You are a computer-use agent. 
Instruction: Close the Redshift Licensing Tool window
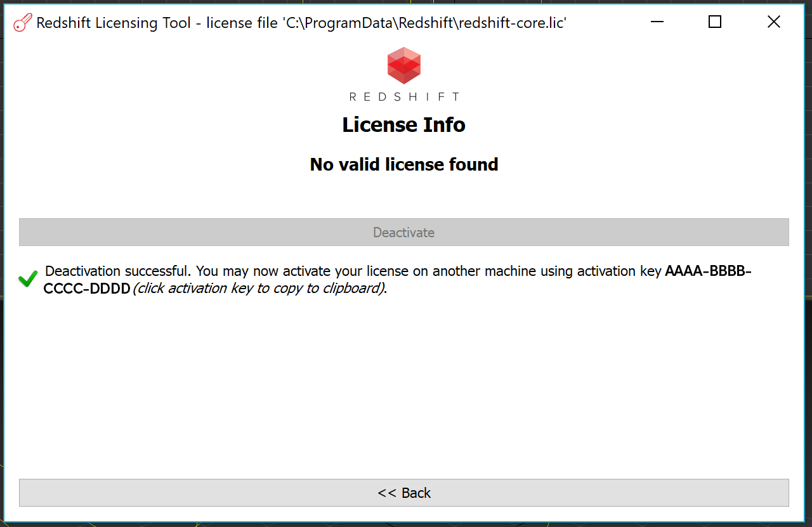pyautogui.click(x=774, y=22)
